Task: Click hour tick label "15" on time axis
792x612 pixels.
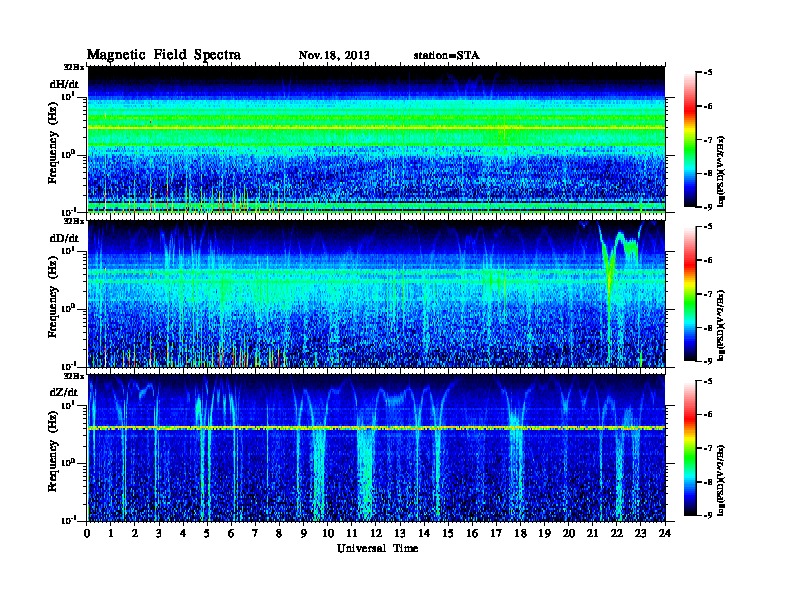Action: pos(448,533)
